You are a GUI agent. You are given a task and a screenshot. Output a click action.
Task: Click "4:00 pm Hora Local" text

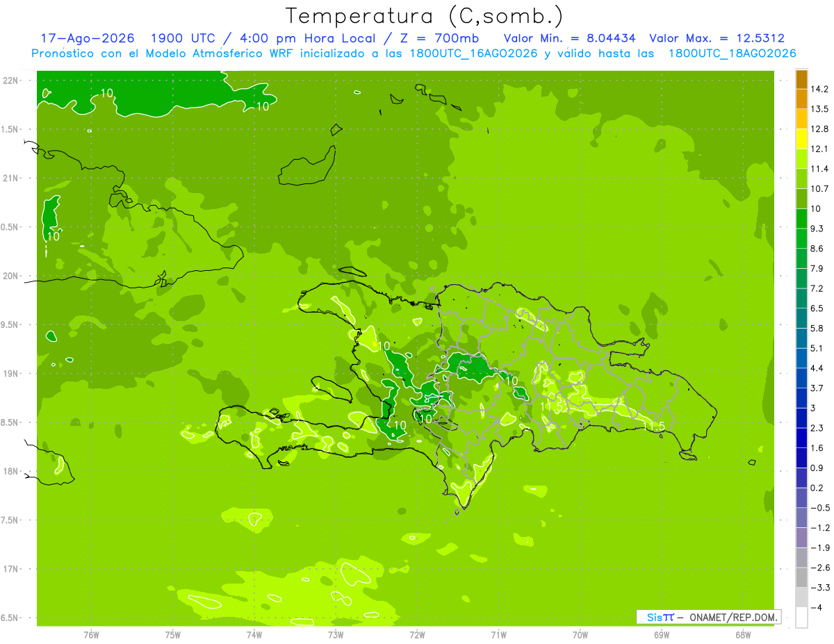coord(304,38)
